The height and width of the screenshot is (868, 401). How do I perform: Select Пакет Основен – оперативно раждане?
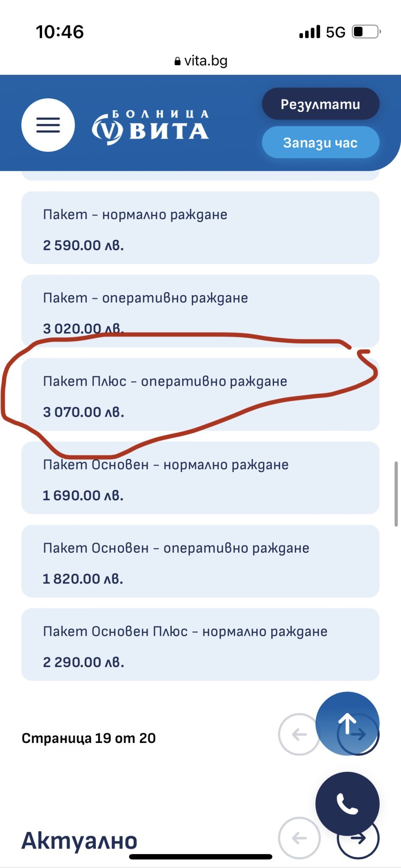click(200, 562)
